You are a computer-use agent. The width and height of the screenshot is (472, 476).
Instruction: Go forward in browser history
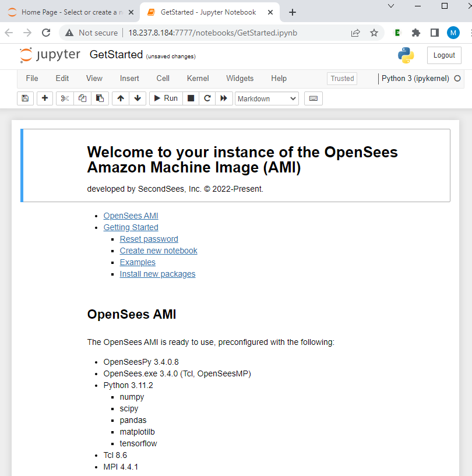tap(27, 33)
